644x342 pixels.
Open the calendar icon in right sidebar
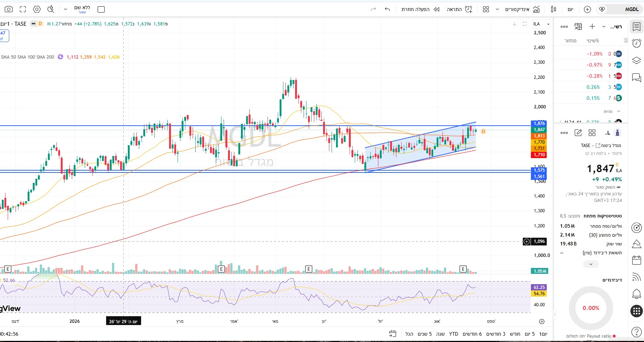(636, 260)
